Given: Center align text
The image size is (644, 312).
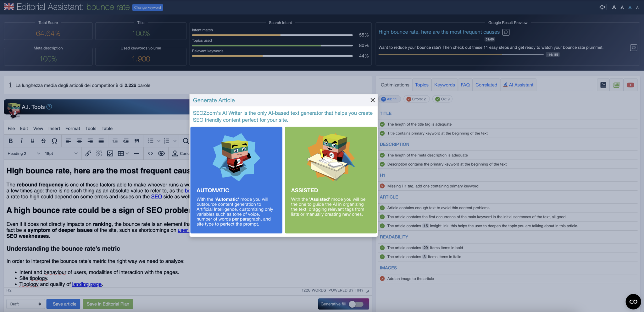Looking at the screenshot, I should (79, 141).
